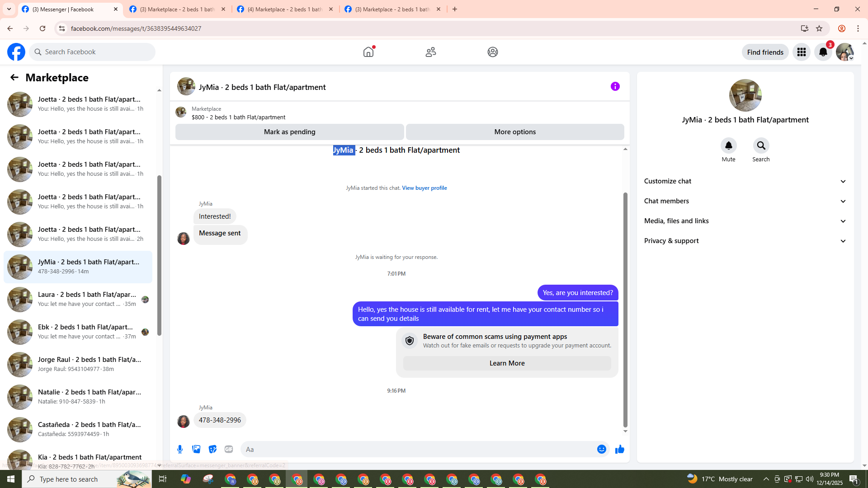Open notifications bell
The width and height of the screenshot is (868, 488).
pos(823,52)
